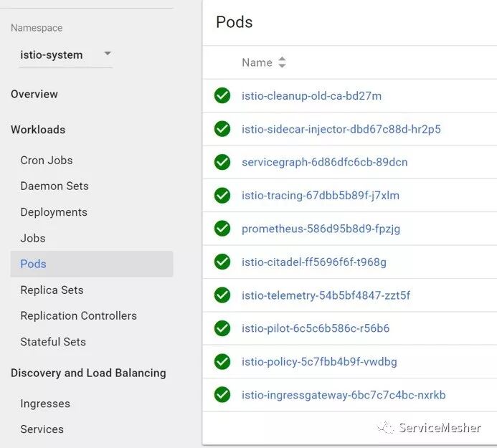Viewport: 497px width, 448px height.
Task: Click the prometheus pod status checkmark
Action: point(222,229)
